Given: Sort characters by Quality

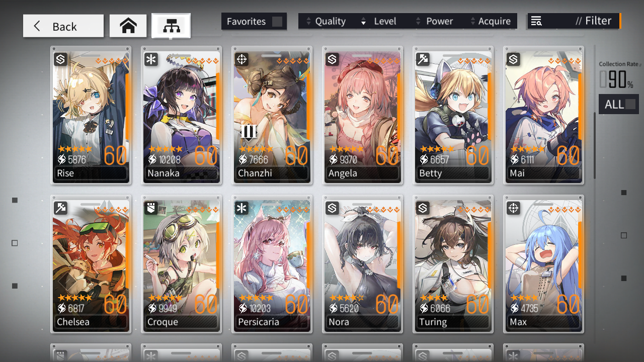Looking at the screenshot, I should tap(326, 21).
